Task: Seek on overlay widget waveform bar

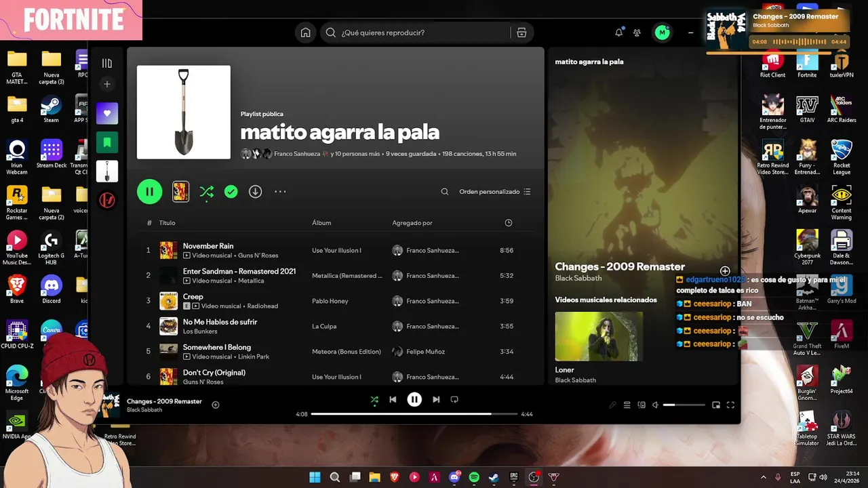Action: (x=800, y=41)
